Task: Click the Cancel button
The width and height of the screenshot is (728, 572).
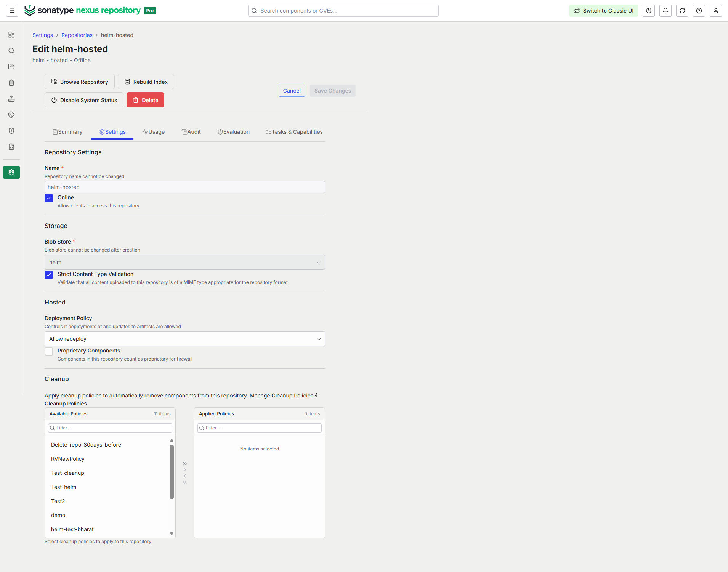Action: [292, 91]
